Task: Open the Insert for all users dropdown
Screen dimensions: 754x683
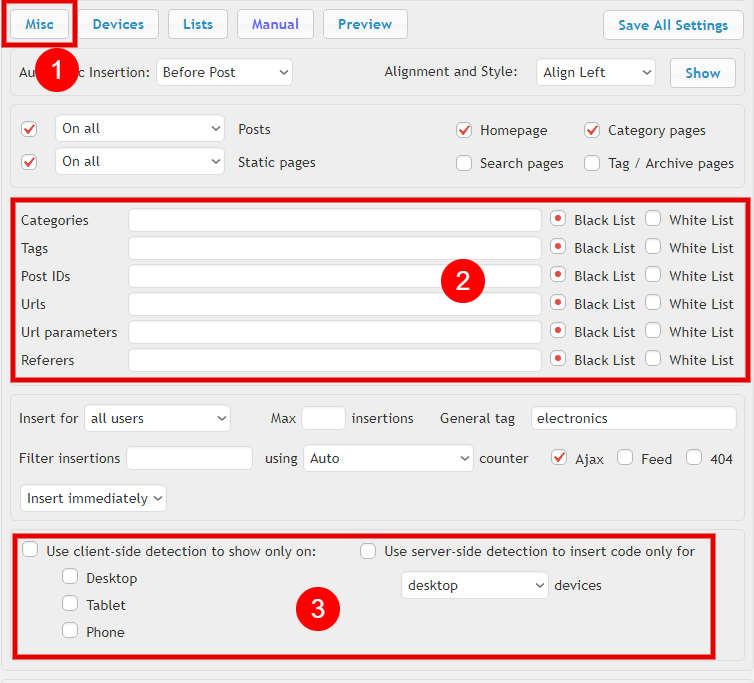Action: (x=157, y=418)
